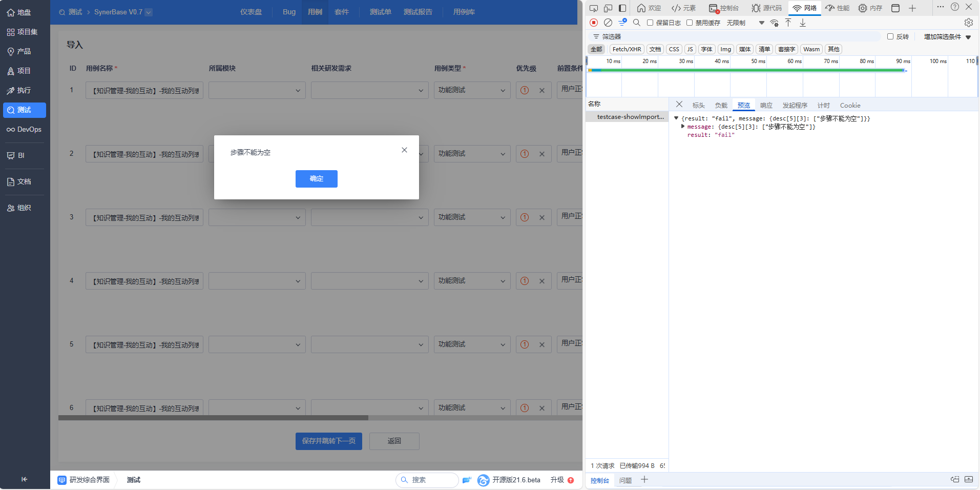Collapse the root JSON object in preview
Image resolution: width=980 pixels, height=490 pixels.
[676, 118]
